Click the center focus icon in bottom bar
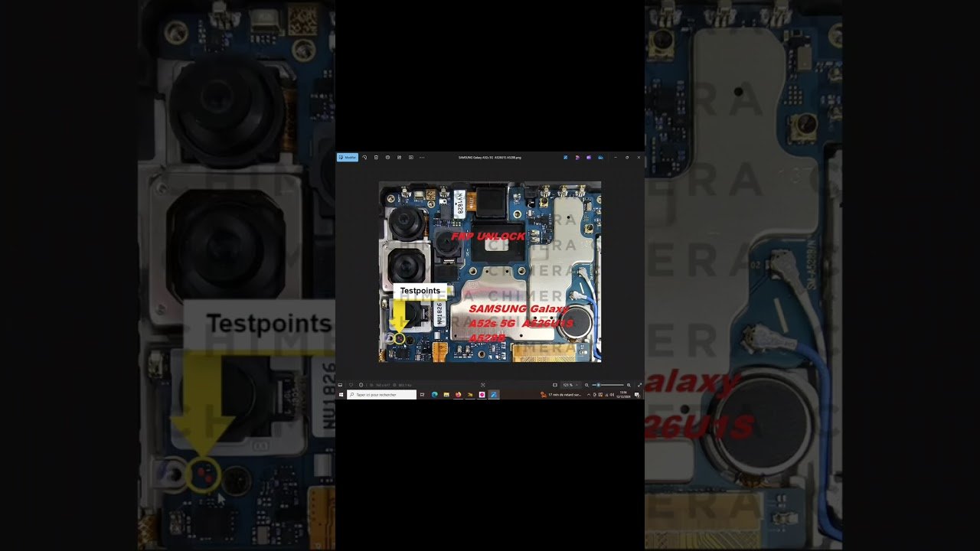The height and width of the screenshot is (551, 980). pyautogui.click(x=483, y=385)
